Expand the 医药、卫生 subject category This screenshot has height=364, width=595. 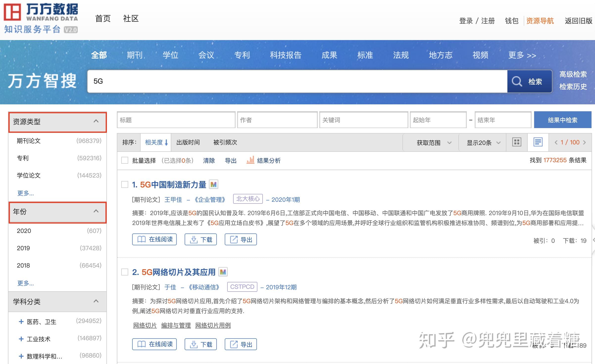click(21, 322)
